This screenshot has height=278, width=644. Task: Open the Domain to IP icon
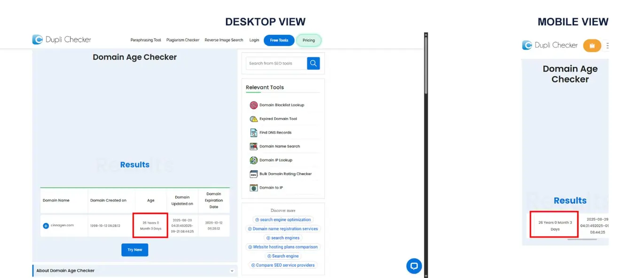coord(253,188)
